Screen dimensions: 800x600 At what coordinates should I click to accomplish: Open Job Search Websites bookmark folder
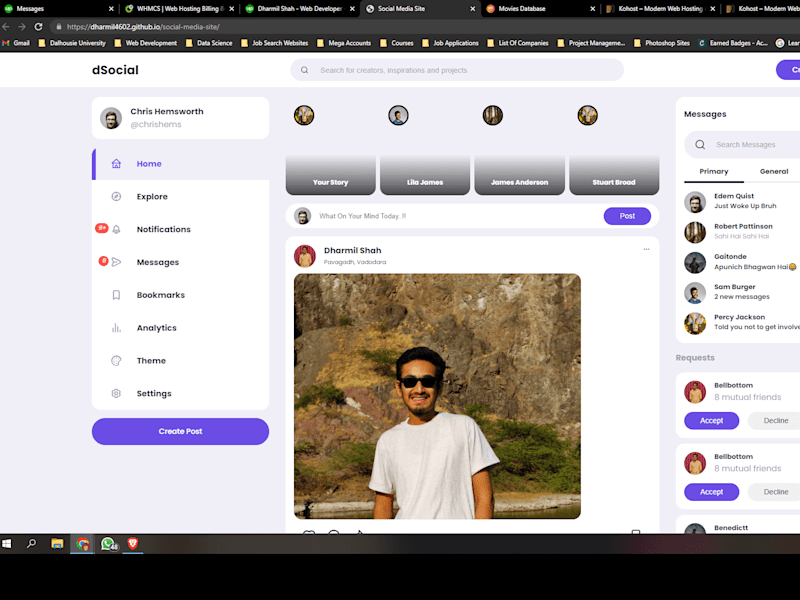point(274,43)
